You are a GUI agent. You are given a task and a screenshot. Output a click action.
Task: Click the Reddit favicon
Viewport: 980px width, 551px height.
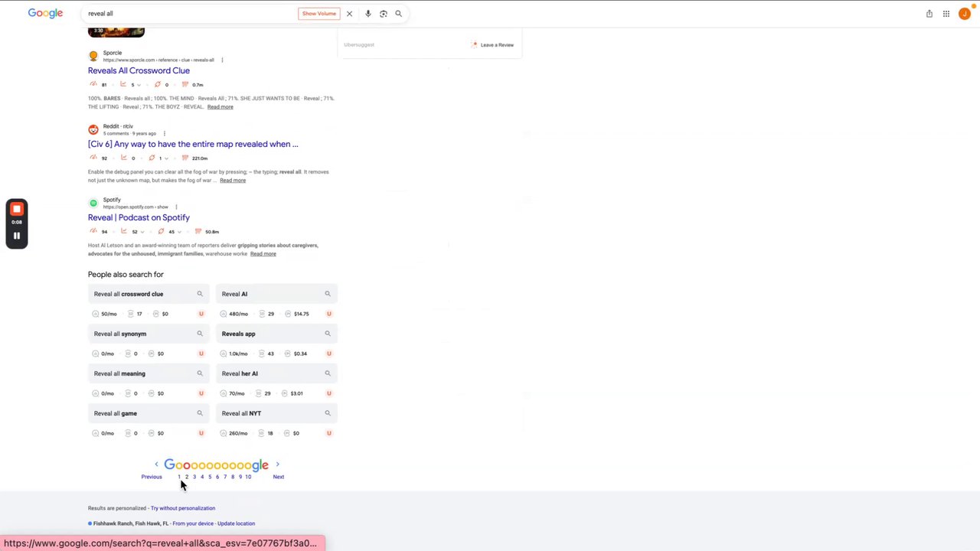93,129
